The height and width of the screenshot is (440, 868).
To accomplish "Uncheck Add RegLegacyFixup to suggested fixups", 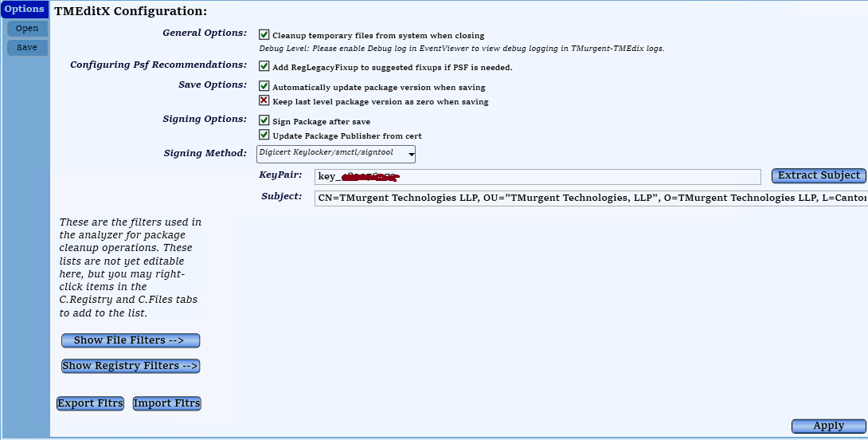I will pos(264,67).
